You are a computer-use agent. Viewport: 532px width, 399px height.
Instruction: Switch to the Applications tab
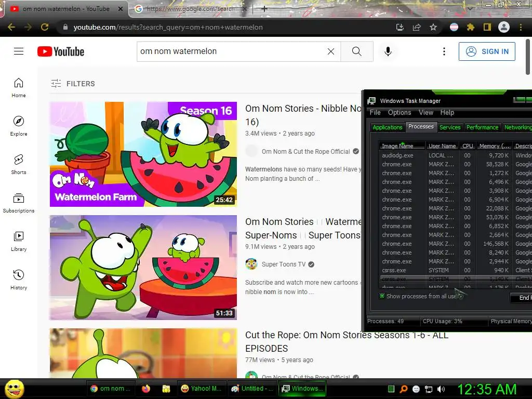tap(387, 127)
